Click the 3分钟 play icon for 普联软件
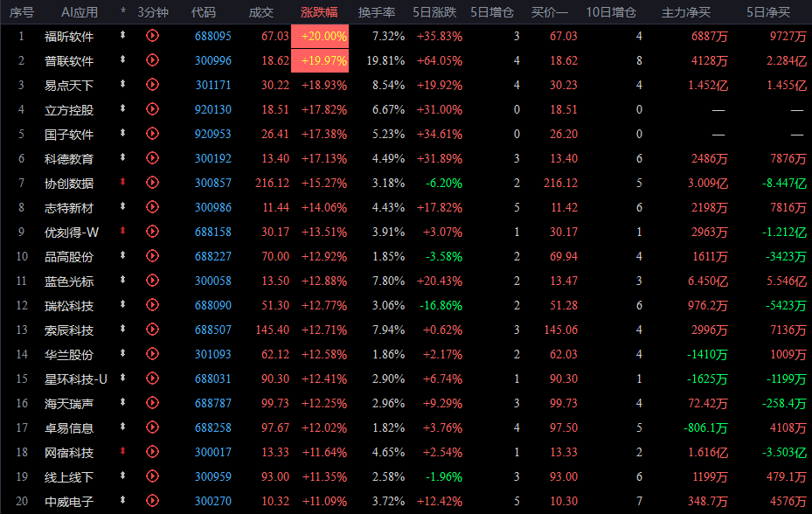Image resolution: width=812 pixels, height=514 pixels. pyautogui.click(x=152, y=60)
